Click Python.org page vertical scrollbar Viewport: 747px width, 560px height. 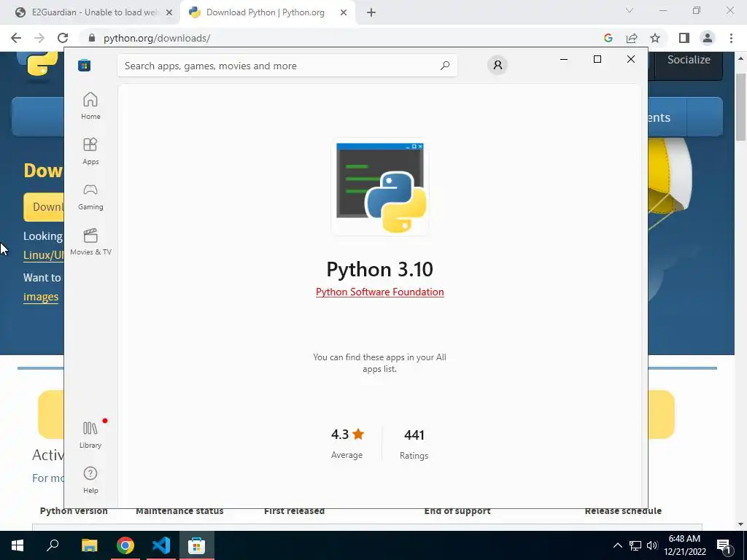point(740,107)
